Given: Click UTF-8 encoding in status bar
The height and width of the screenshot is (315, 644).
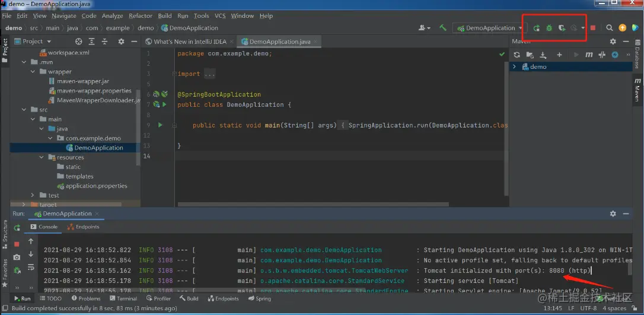Looking at the screenshot, I should coord(588,308).
